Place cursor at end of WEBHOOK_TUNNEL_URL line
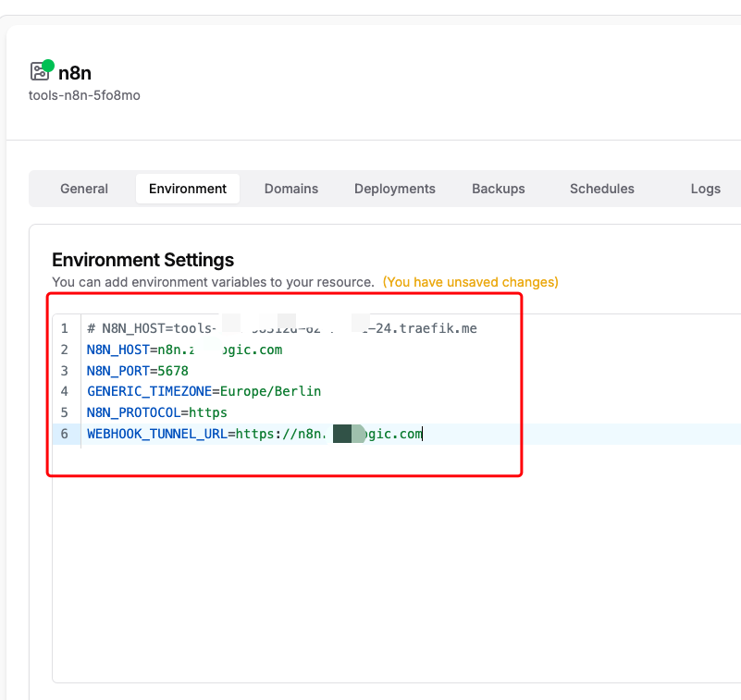The image size is (741, 700). coord(423,434)
